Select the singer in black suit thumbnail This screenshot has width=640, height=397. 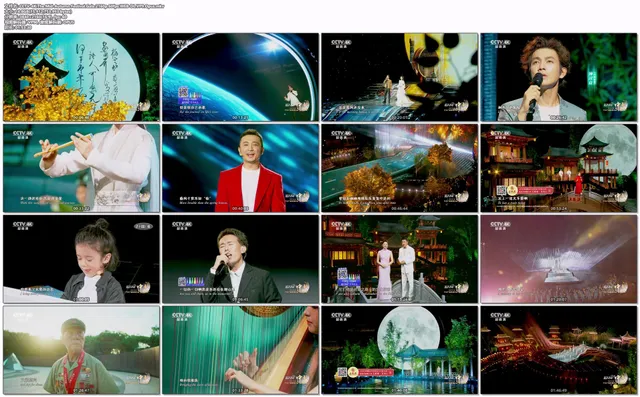point(240,259)
